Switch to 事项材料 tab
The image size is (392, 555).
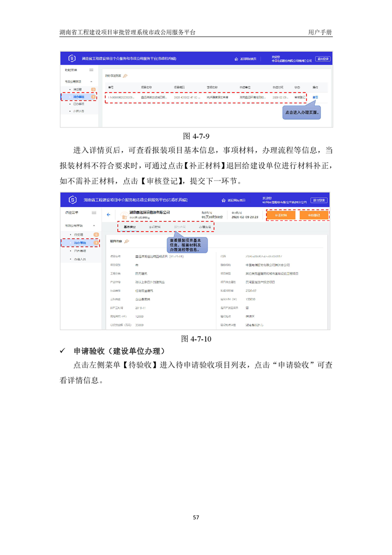point(155,227)
